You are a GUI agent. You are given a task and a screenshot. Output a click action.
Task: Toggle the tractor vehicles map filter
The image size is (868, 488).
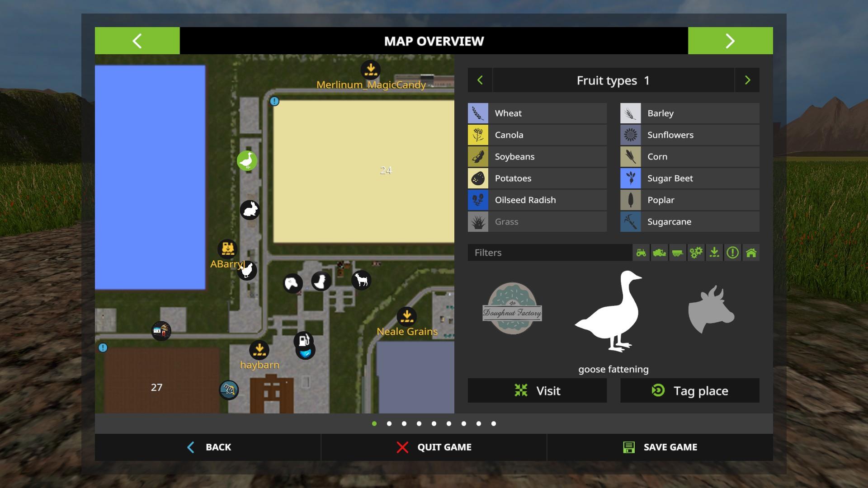coord(641,253)
